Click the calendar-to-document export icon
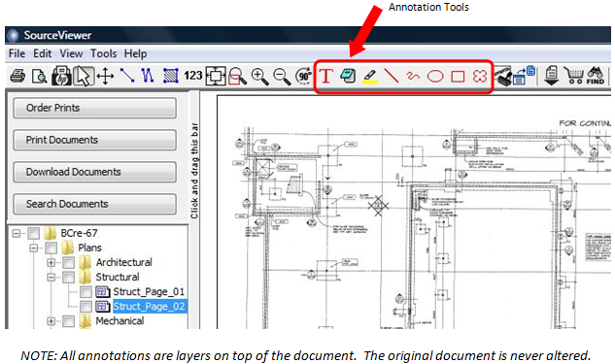Image resolution: width=615 pixels, height=364 pixels. point(525,76)
